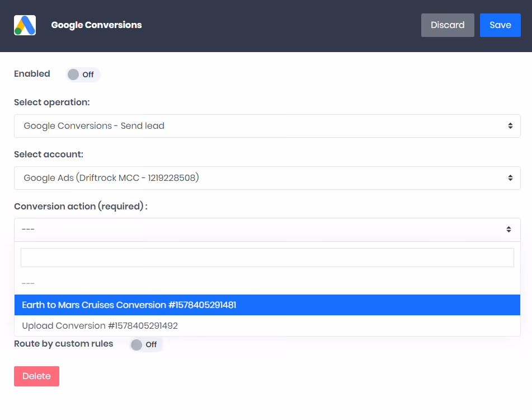Click the Google Ads logo icon
This screenshot has height=420, width=532.
click(x=25, y=25)
